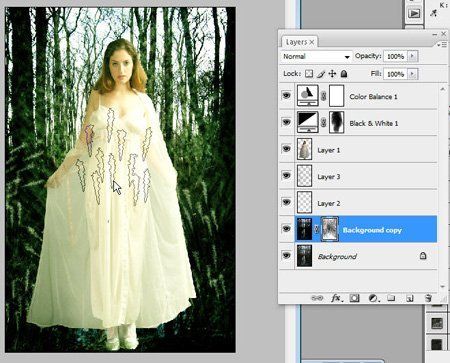450x363 pixels.
Task: Toggle lock transparent pixels
Action: (309, 74)
